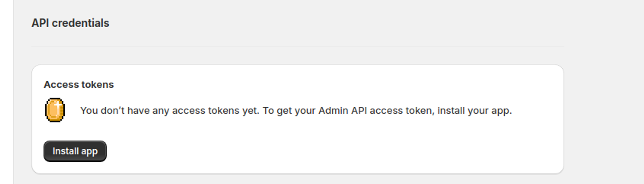This screenshot has width=644, height=184.
Task: Click the white strip along the left edge
Action: tap(6, 92)
